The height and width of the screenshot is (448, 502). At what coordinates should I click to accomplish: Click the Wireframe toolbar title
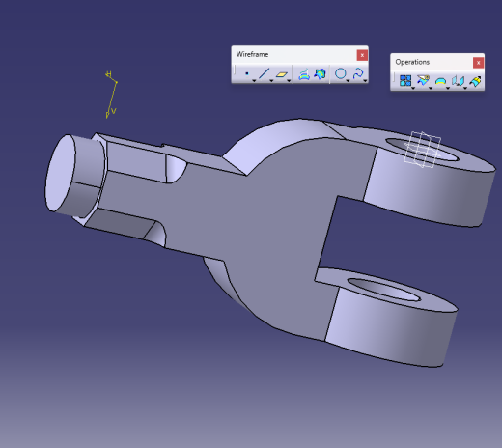click(x=252, y=54)
